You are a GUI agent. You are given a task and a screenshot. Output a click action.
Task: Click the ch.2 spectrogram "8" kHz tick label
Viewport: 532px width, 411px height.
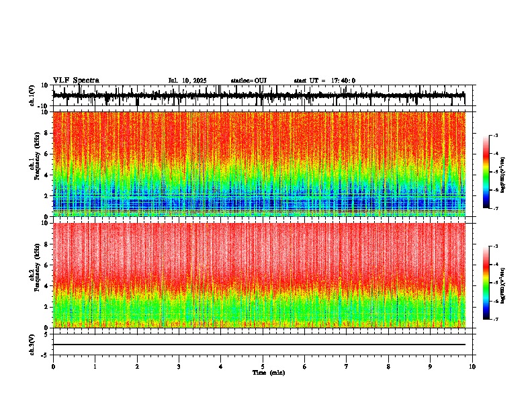coord(46,244)
